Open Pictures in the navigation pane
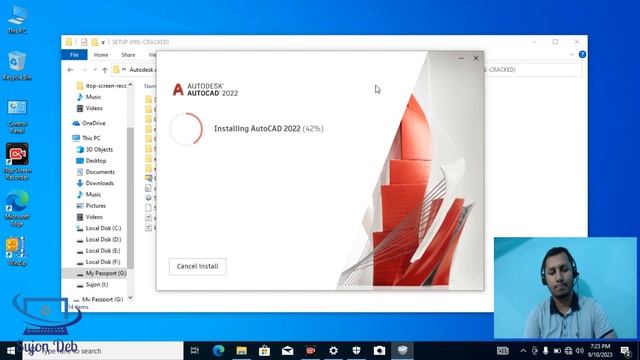640x360 pixels. tap(91, 206)
